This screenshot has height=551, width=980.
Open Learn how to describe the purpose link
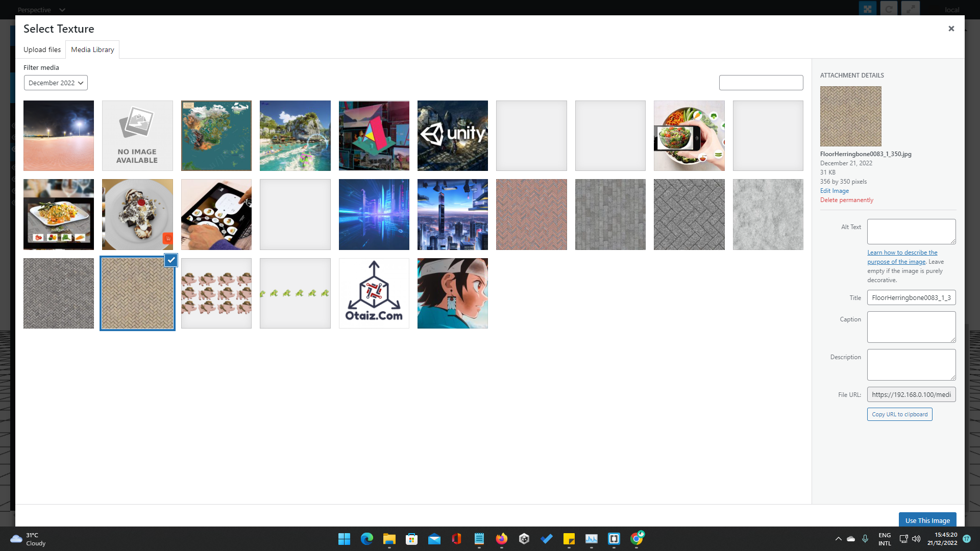coord(902,257)
